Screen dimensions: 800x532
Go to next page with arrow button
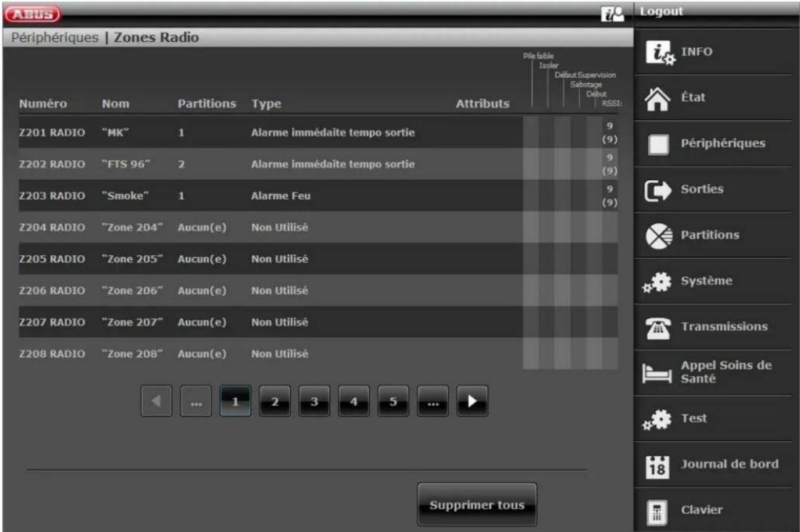pos(472,401)
